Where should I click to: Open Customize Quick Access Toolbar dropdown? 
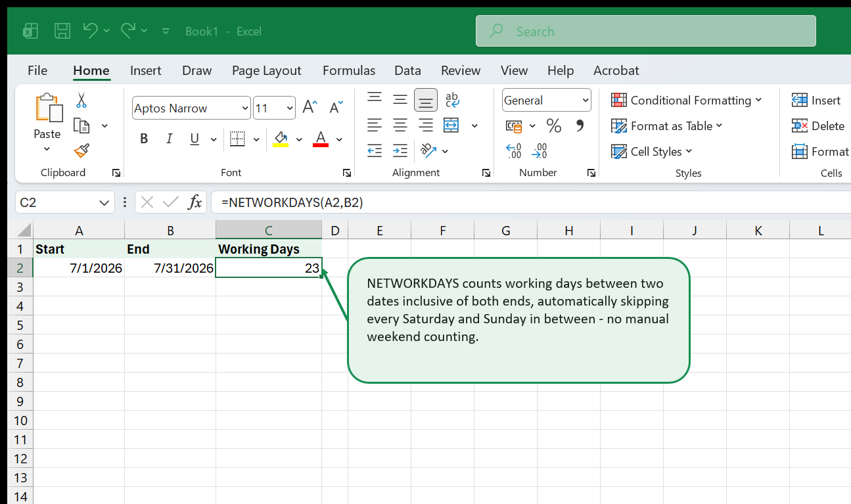pos(166,31)
